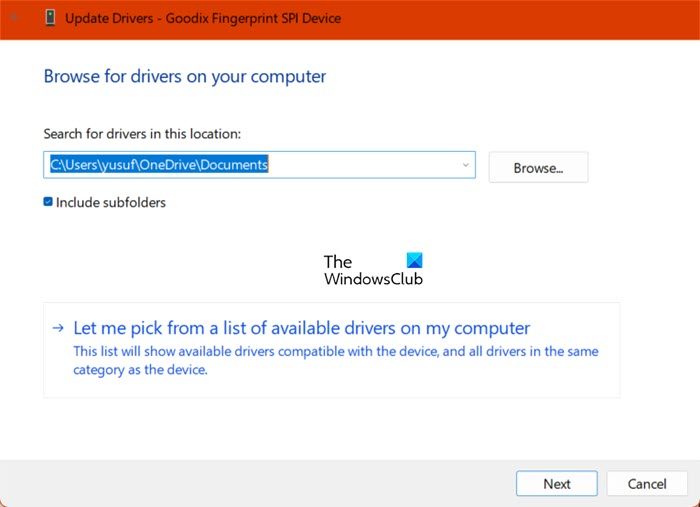Open the driver location dropdown arrow
Viewport: 700px width, 507px height.
pos(466,165)
